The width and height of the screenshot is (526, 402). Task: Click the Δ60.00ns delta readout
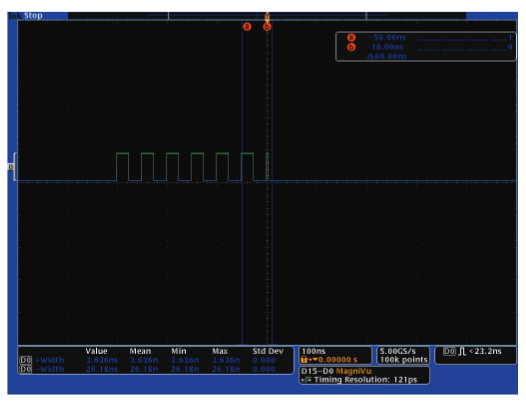tap(387, 56)
